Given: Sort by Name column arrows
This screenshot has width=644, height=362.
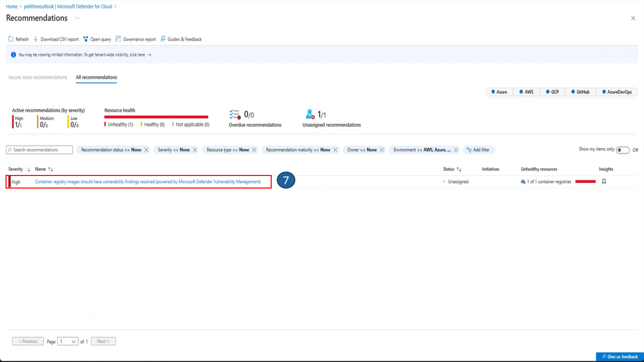Looking at the screenshot, I should coord(51,169).
